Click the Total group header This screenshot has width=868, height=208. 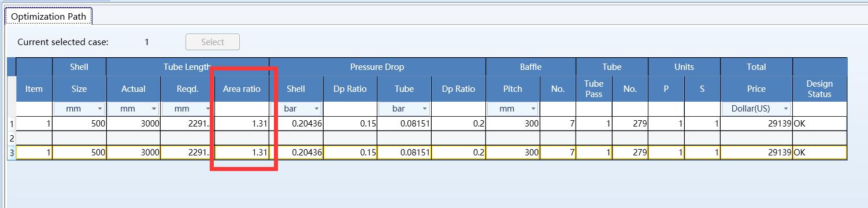(x=756, y=67)
